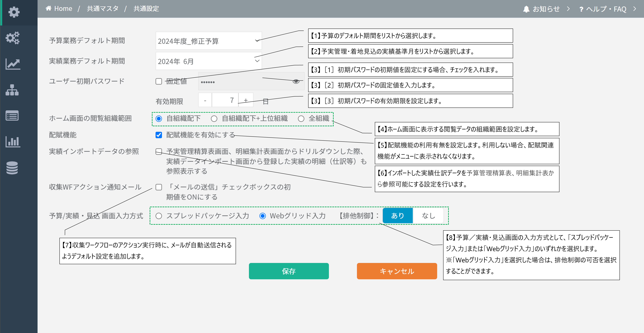Click the single gear settings sidebar icon

(x=14, y=12)
